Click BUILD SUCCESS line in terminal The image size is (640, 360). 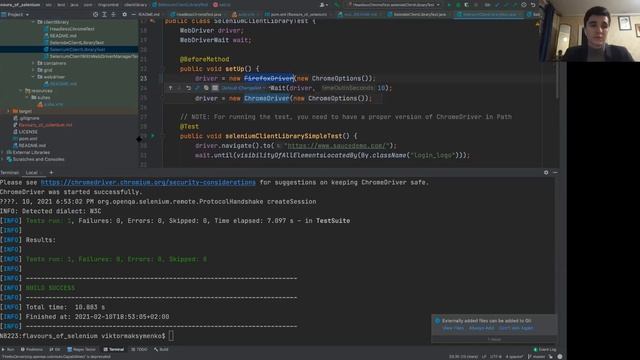click(x=50, y=288)
